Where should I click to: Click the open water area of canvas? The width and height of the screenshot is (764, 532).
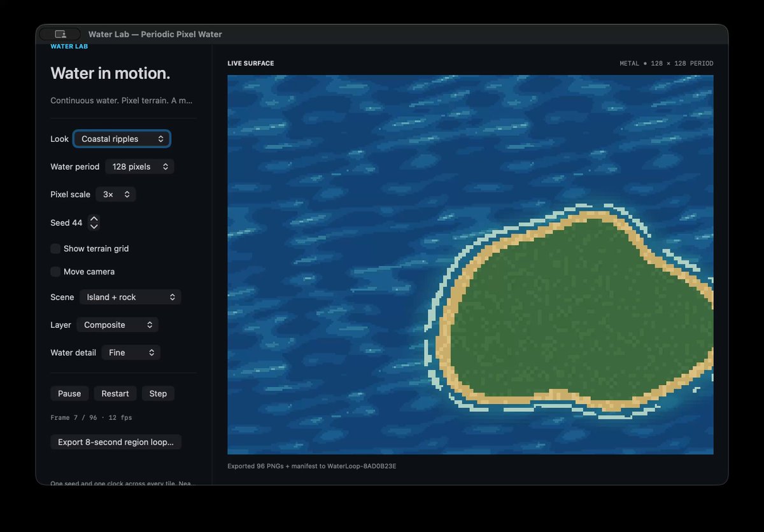pos(331,255)
